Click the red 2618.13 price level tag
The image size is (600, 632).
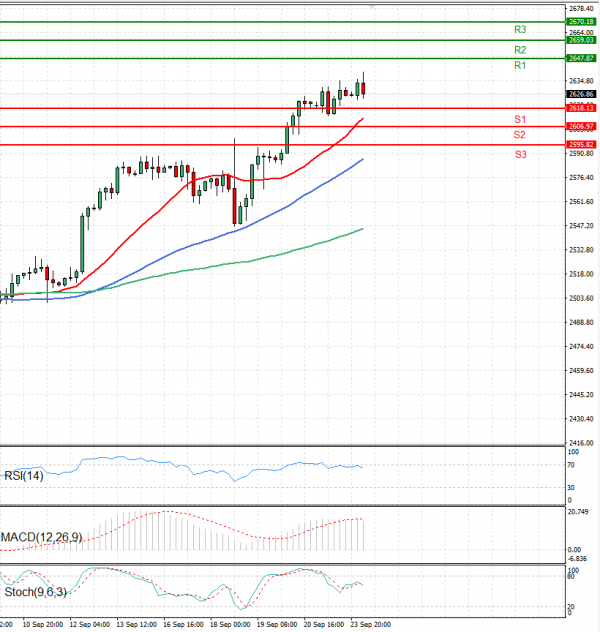pos(581,107)
